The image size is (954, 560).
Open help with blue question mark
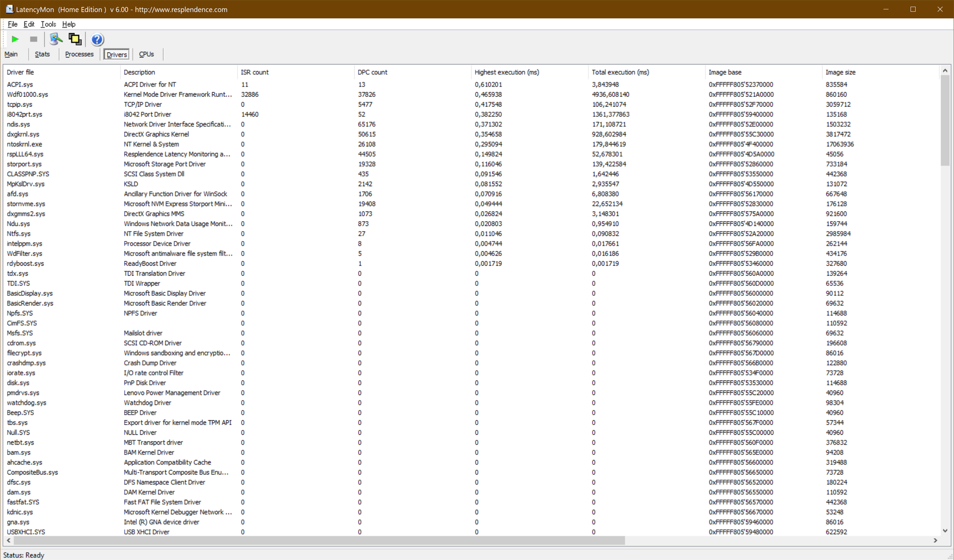(97, 39)
